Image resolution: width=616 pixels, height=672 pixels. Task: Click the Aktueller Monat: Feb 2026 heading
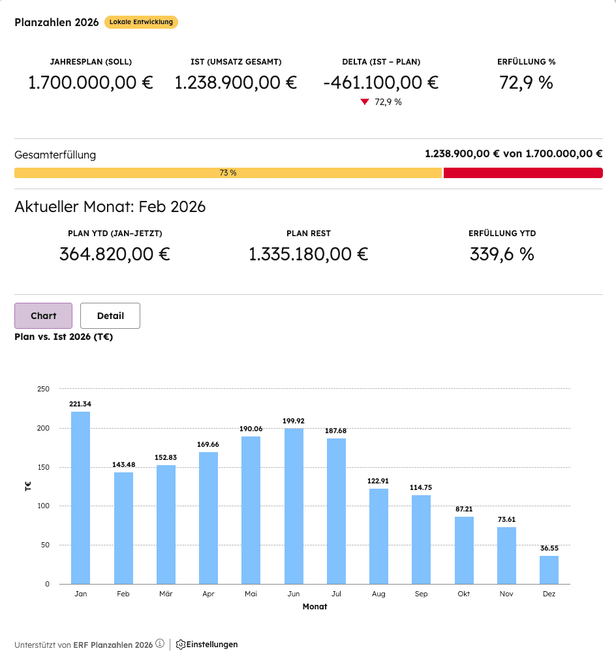110,207
